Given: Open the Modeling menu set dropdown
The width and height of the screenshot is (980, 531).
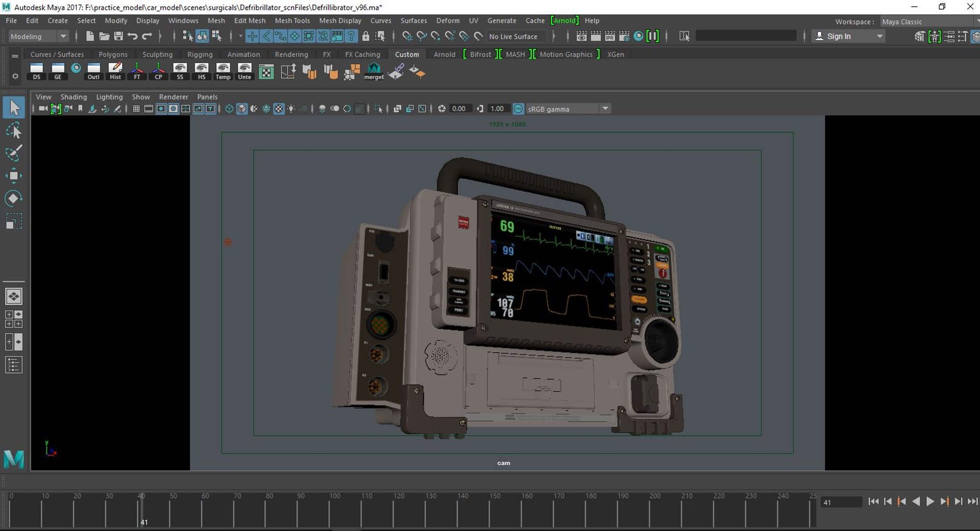Looking at the screenshot, I should click(39, 36).
